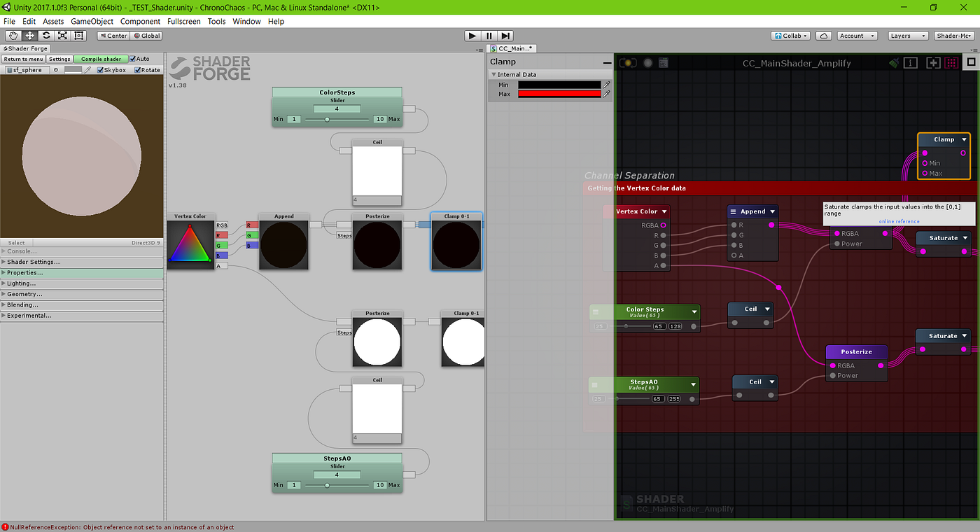
Task: Pick preview background color with eyedropper
Action: (x=88, y=70)
